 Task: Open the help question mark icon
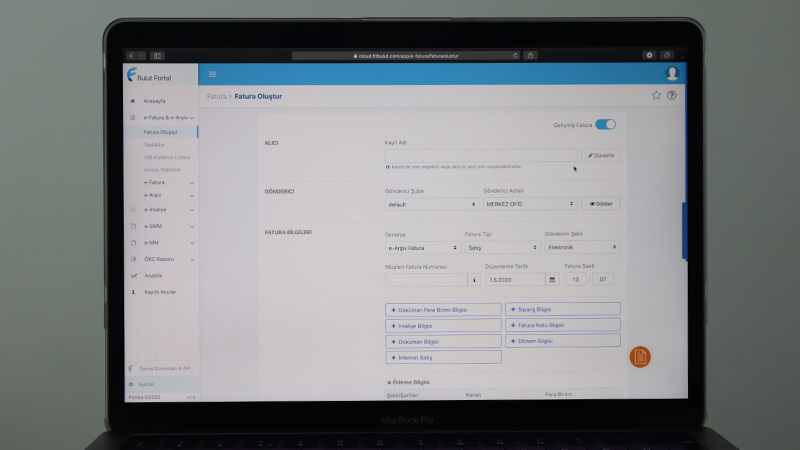click(671, 95)
